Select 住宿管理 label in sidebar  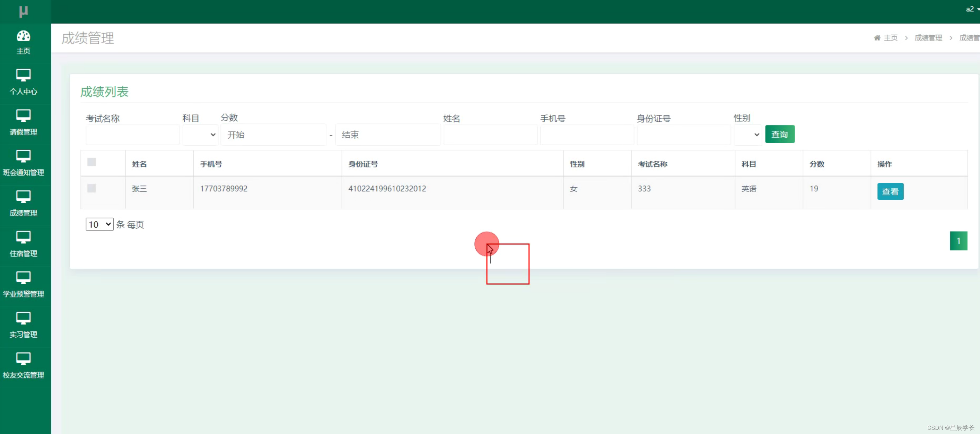23,253
